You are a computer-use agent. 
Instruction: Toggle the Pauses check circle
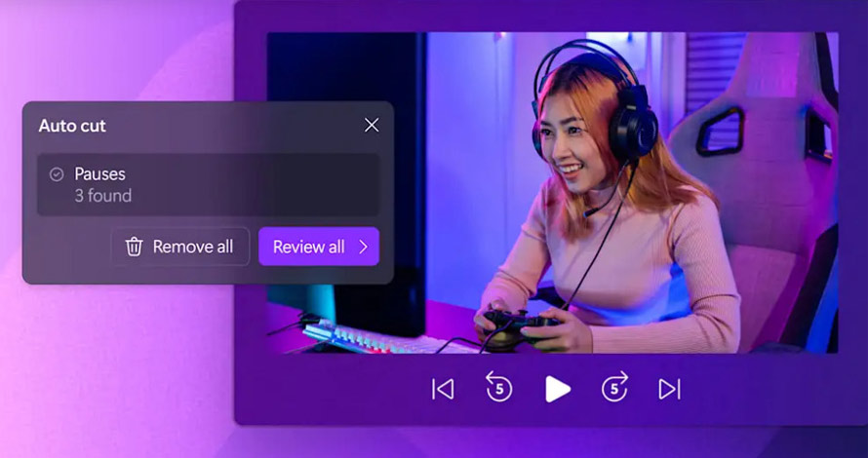[x=57, y=174]
